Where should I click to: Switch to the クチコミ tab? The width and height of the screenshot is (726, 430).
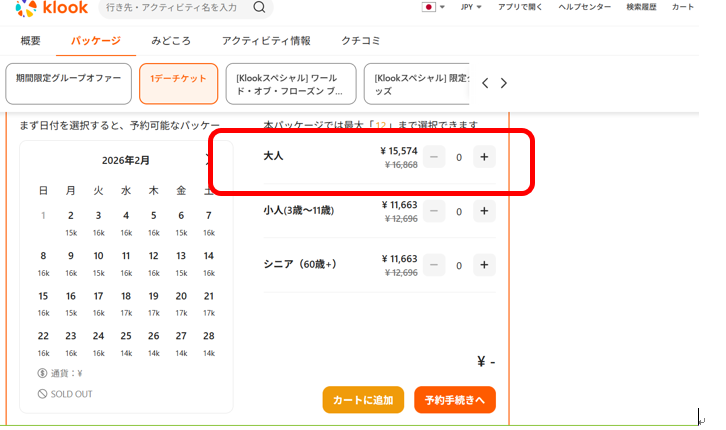pyautogui.click(x=360, y=41)
